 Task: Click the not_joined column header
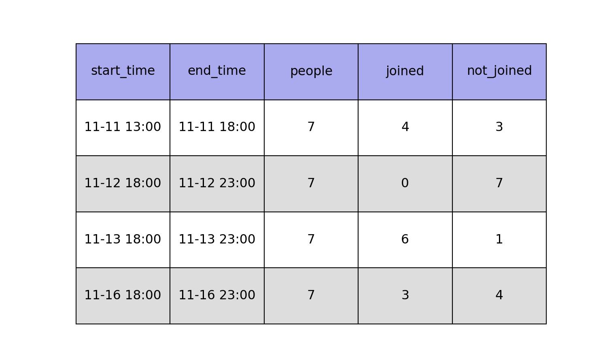point(499,72)
